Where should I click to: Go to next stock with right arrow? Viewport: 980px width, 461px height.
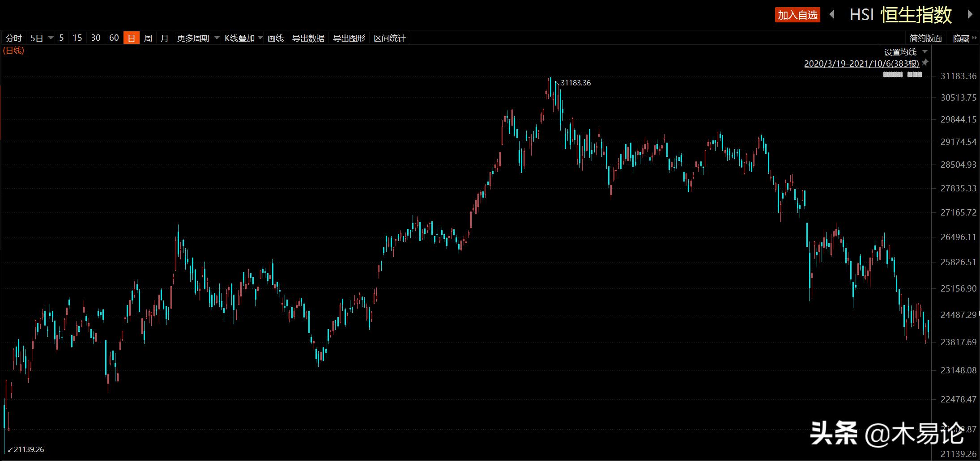(970, 15)
